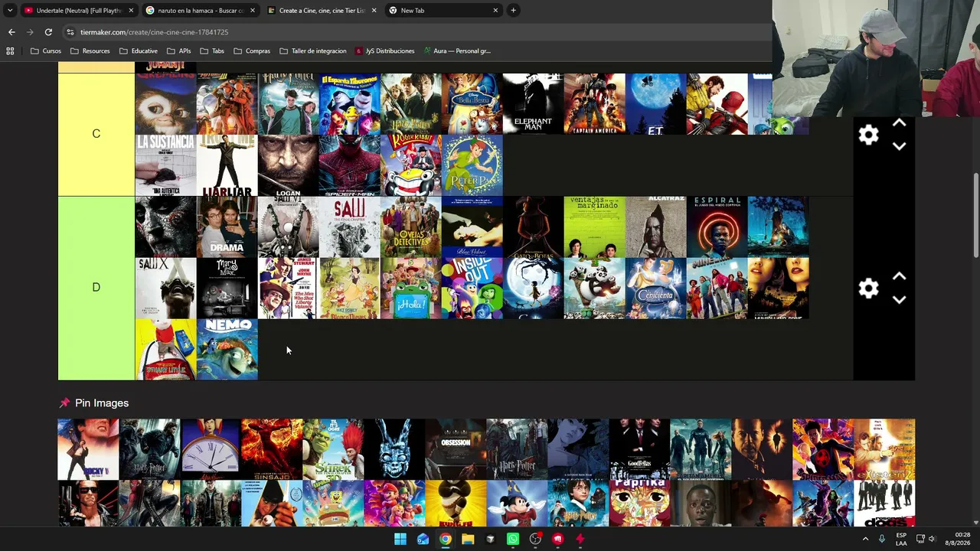Image resolution: width=980 pixels, height=551 pixels.
Task: Open the Cursos bookmark folder
Action: coord(46,51)
